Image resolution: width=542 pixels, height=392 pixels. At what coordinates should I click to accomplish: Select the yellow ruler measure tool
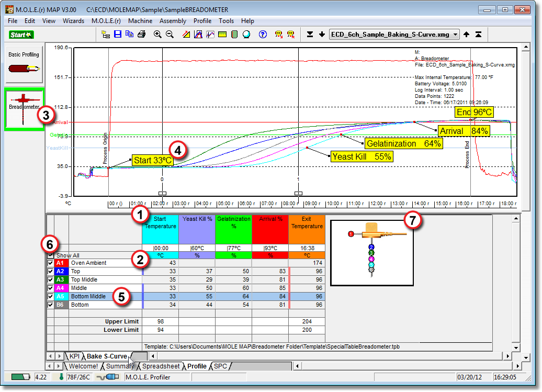coord(222,34)
